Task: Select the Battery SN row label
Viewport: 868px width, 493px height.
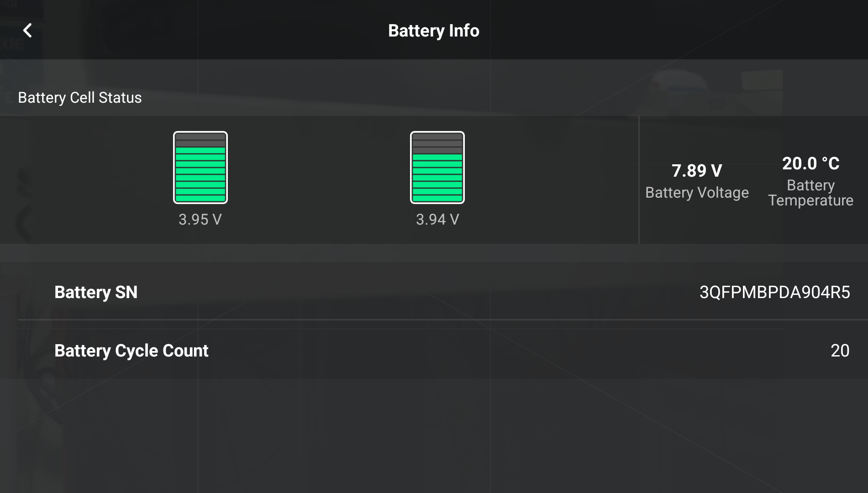Action: tap(96, 292)
